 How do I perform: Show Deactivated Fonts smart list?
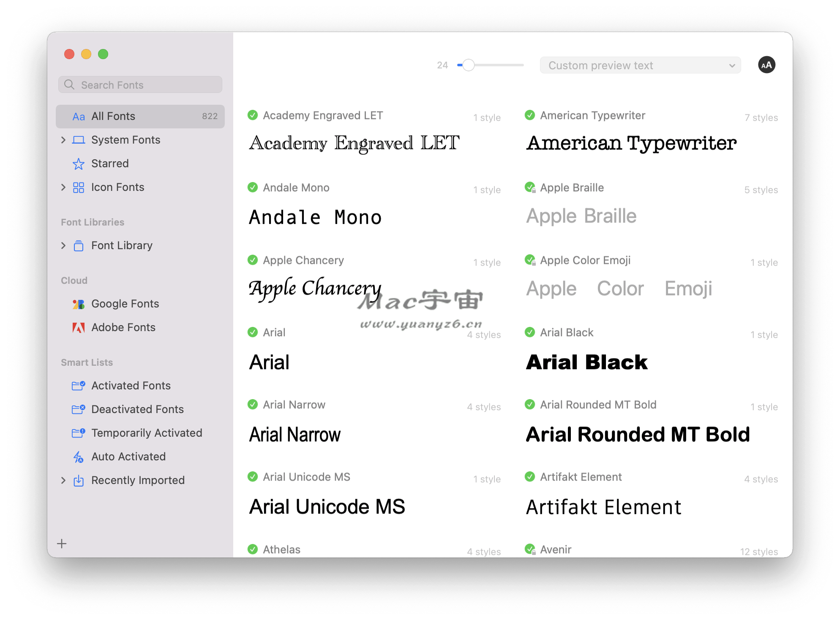click(x=140, y=409)
